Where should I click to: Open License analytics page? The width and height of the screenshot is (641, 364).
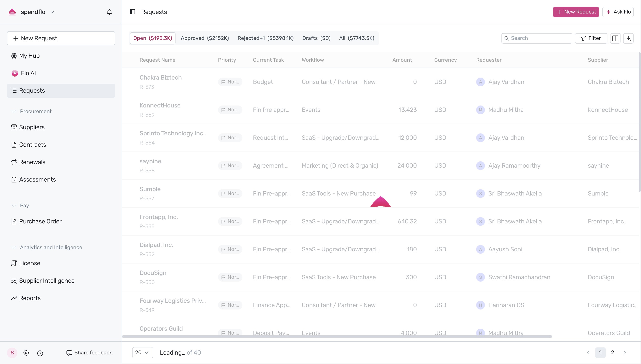(61, 263)
